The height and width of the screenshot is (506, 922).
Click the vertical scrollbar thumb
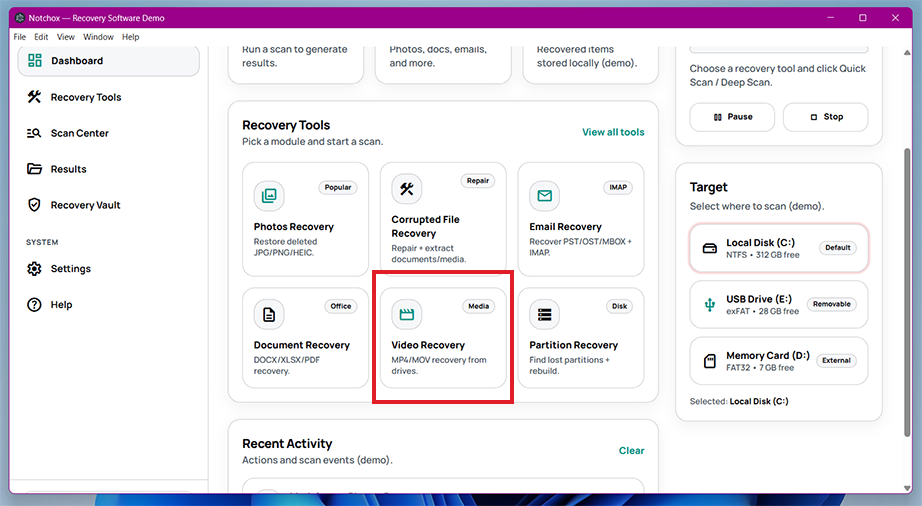[x=907, y=292]
